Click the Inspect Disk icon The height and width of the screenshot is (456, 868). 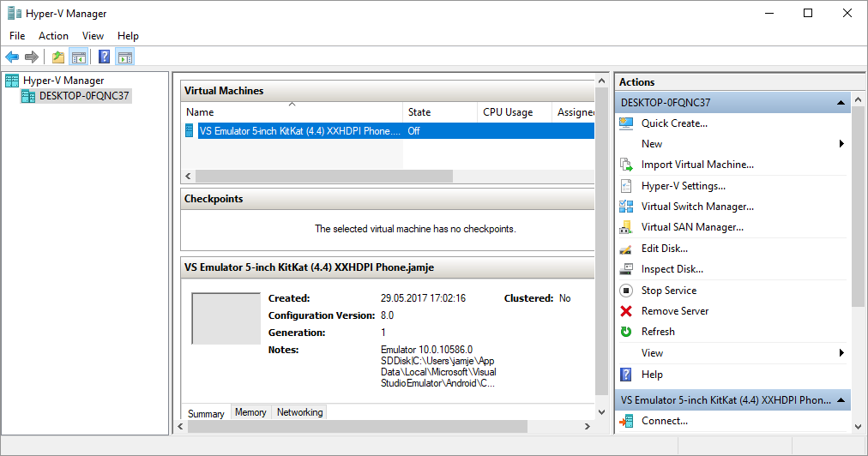(626, 269)
